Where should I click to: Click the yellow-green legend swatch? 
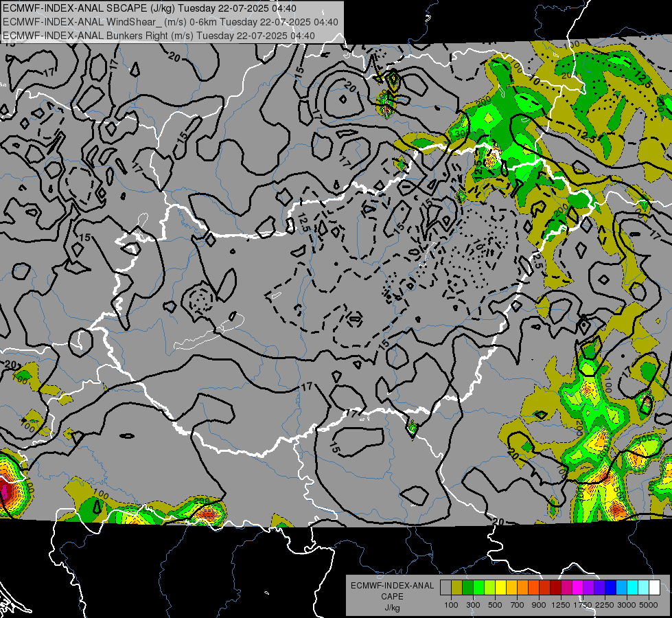[x=489, y=587]
